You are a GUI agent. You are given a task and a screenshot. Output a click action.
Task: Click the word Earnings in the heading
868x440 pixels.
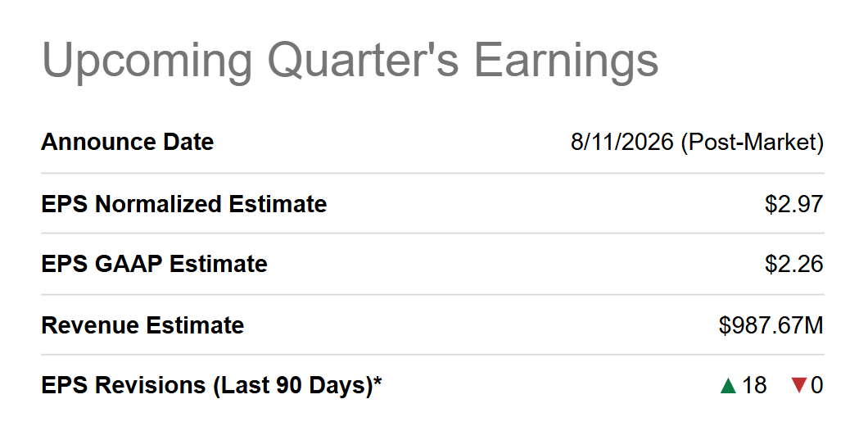567,61
